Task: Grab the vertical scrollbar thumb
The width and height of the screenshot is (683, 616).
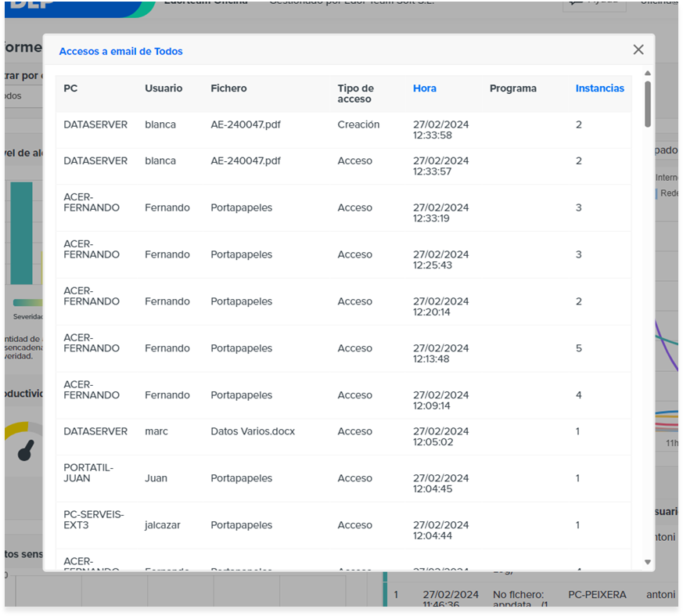Action: 648,103
